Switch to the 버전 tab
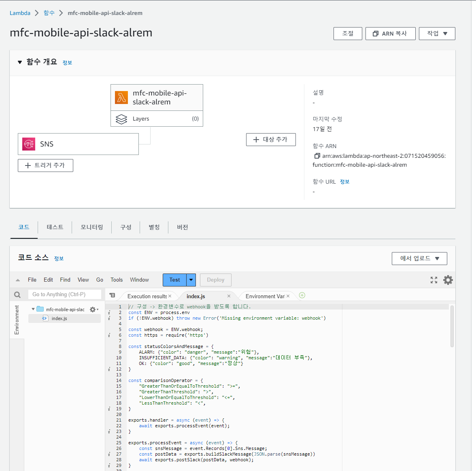 (183, 227)
